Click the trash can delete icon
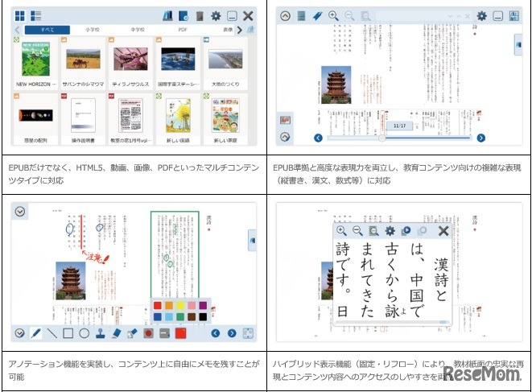Screen dimensions: 532x392 [200, 15]
